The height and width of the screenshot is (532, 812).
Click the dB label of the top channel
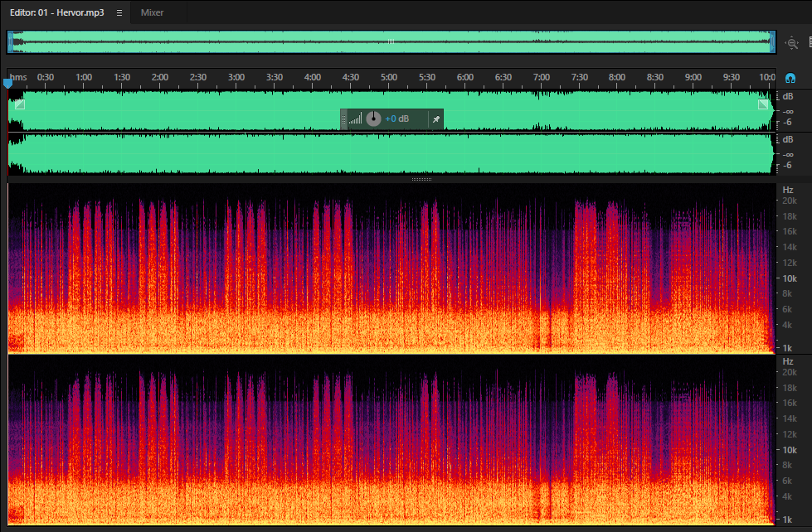tap(788, 96)
